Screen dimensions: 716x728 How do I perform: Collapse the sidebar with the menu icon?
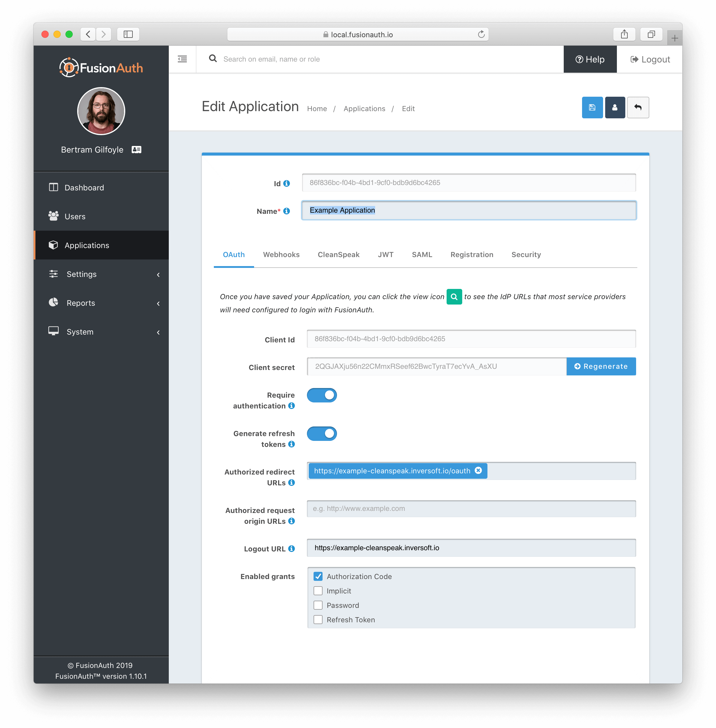click(182, 59)
